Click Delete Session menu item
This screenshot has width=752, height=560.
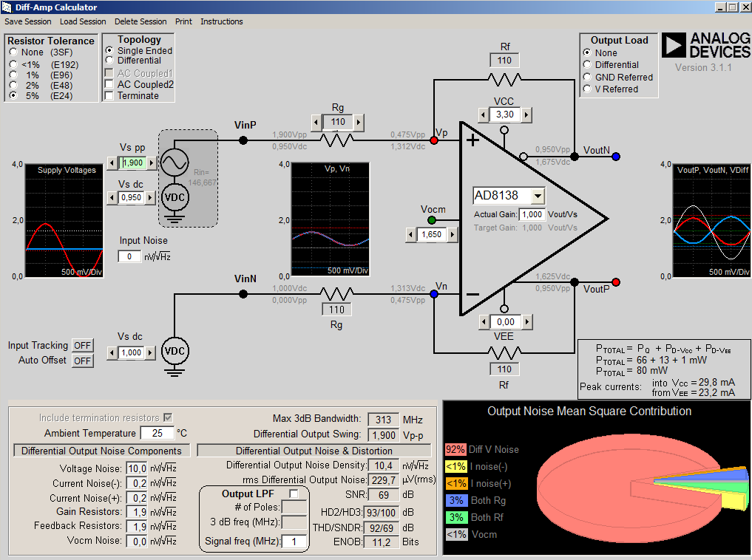[x=140, y=21]
